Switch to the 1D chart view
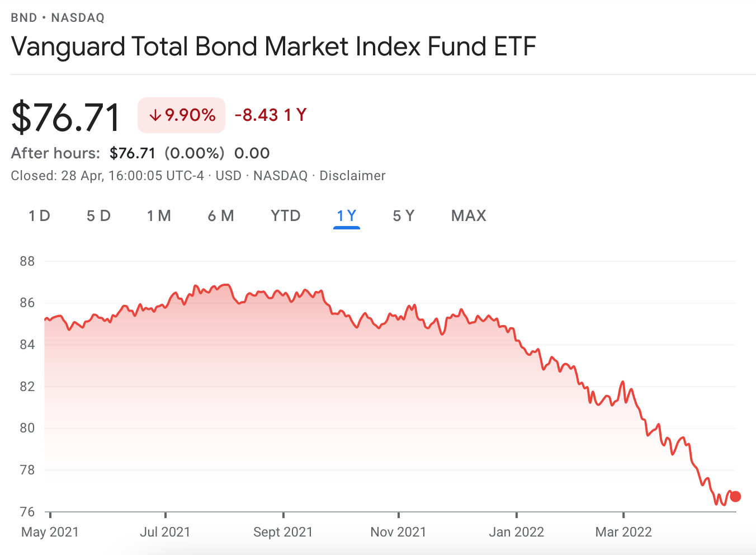This screenshot has height=555, width=756. 39,215
